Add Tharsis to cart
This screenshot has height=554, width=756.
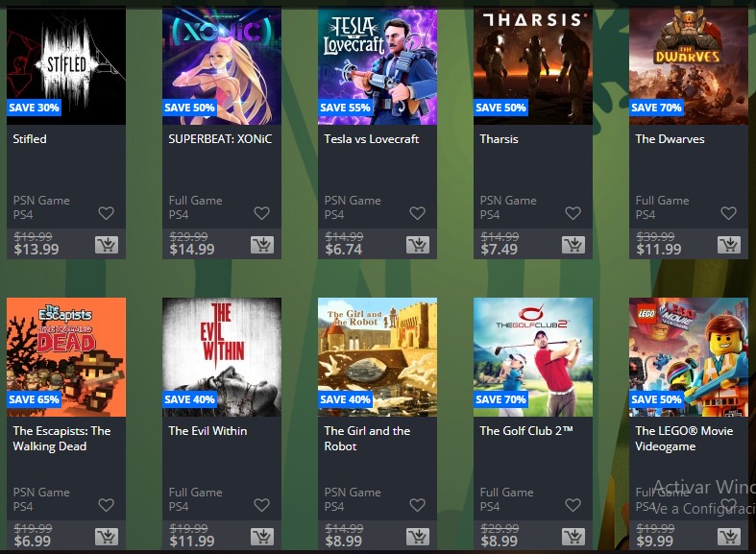click(x=573, y=245)
